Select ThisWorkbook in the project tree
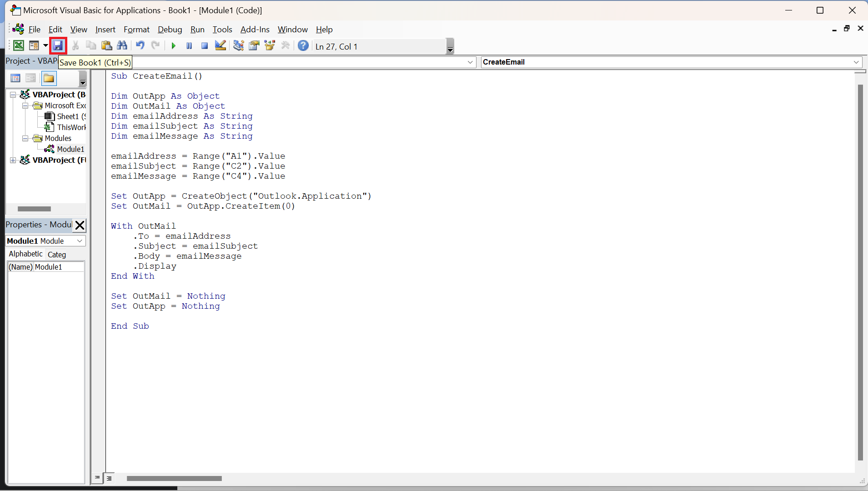Image resolution: width=868 pixels, height=491 pixels. coord(66,127)
